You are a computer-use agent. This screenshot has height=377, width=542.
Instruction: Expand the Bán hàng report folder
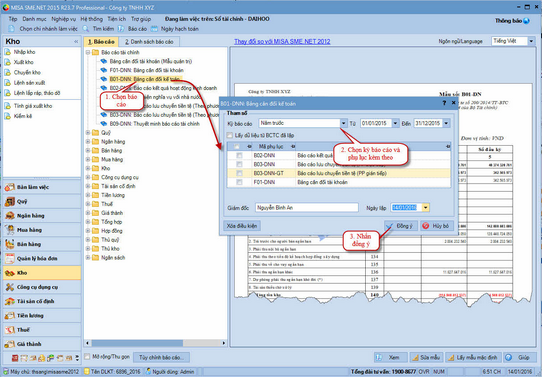tap(88, 151)
